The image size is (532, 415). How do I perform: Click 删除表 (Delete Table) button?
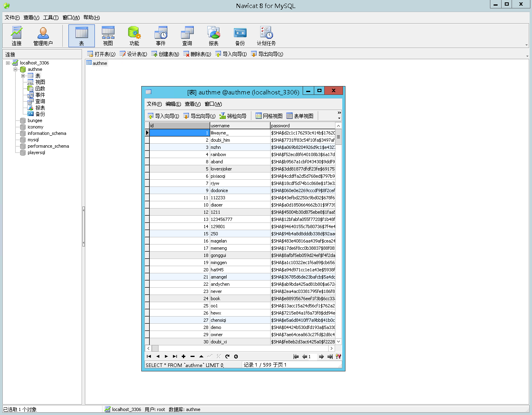coord(197,54)
